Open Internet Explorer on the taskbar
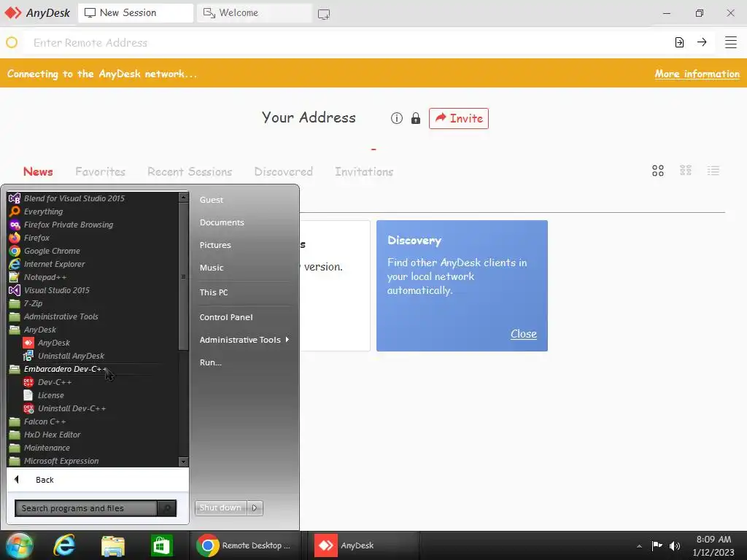The width and height of the screenshot is (747, 560). click(x=64, y=545)
